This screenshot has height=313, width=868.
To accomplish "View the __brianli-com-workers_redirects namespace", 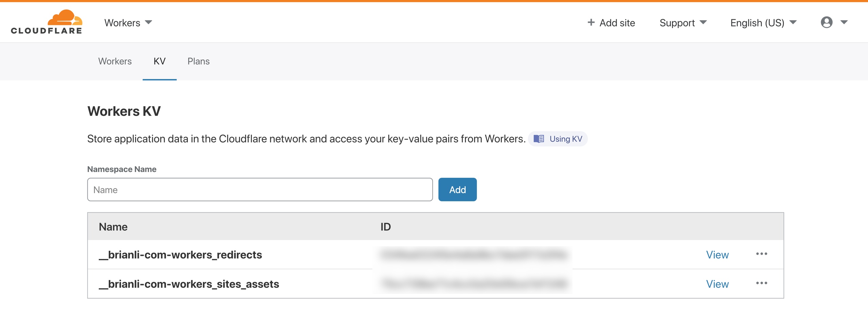I will pyautogui.click(x=717, y=255).
